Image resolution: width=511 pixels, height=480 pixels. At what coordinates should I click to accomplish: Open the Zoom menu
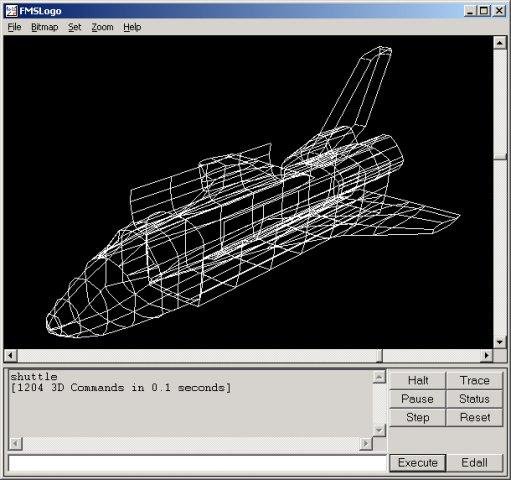102,27
